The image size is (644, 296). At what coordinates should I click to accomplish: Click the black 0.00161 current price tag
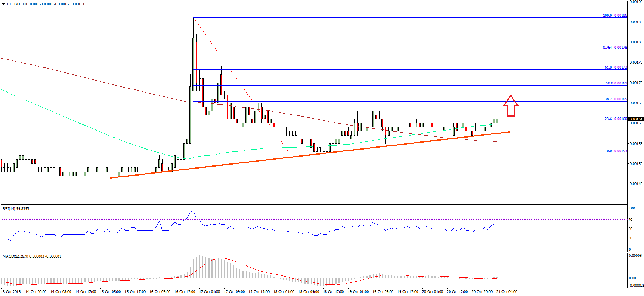(636, 119)
